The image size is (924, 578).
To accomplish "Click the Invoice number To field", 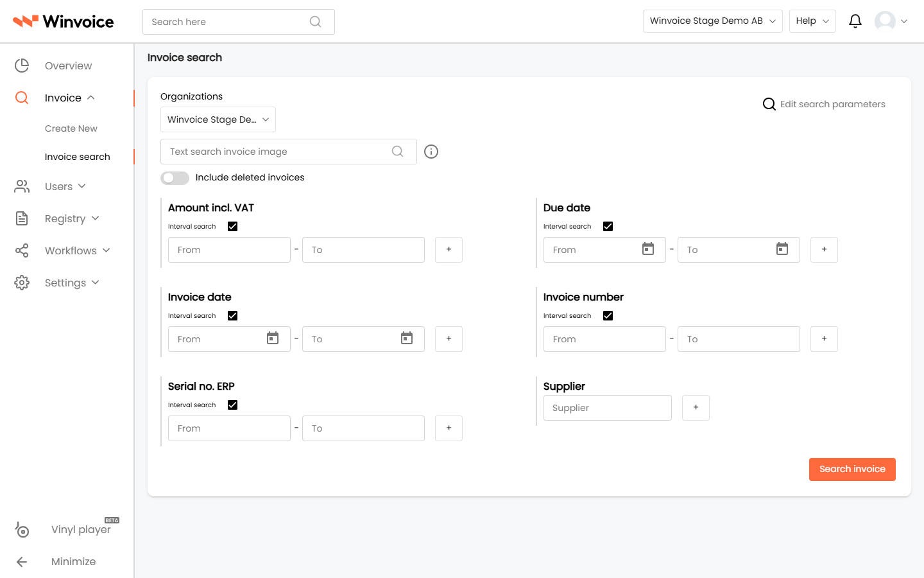I will (739, 339).
